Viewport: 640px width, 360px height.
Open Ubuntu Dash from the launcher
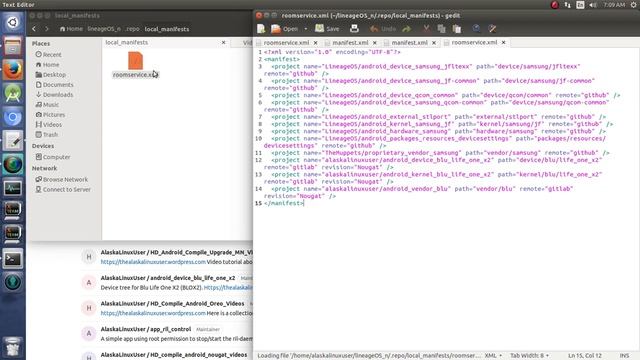13,22
